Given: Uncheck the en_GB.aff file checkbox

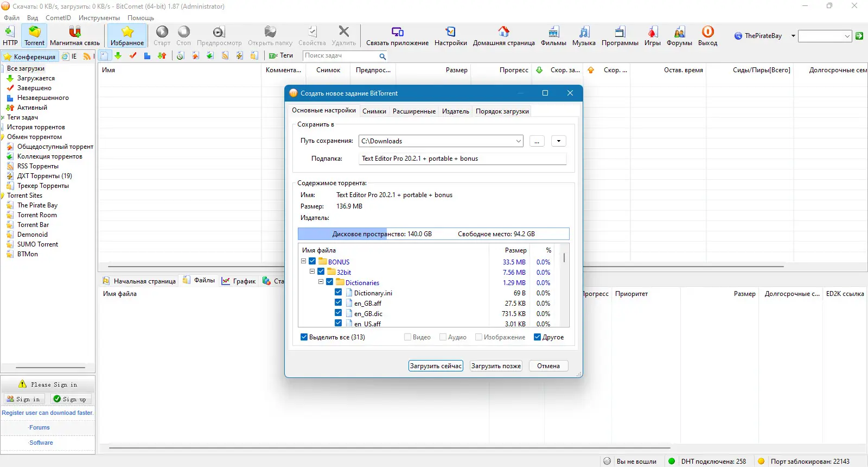Looking at the screenshot, I should (x=339, y=302).
